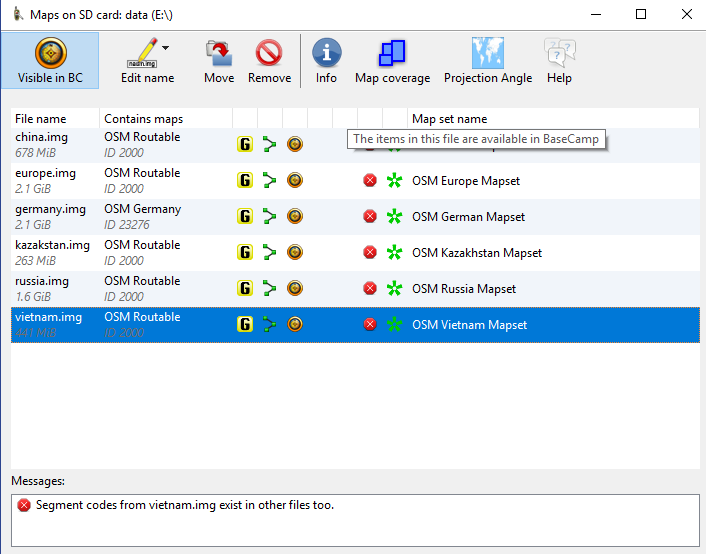
Task: Click the BaseCamp icon in china.img row
Action: click(x=295, y=144)
